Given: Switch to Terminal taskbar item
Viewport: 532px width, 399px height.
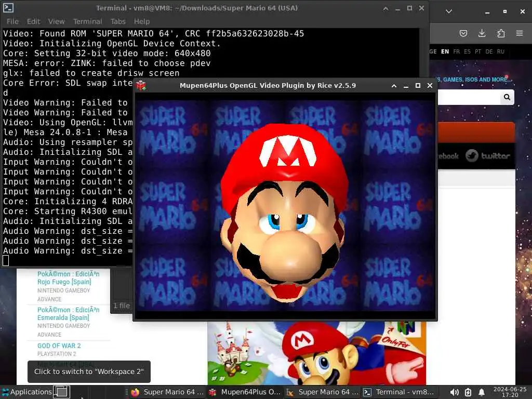Looking at the screenshot, I should click(x=399, y=392).
